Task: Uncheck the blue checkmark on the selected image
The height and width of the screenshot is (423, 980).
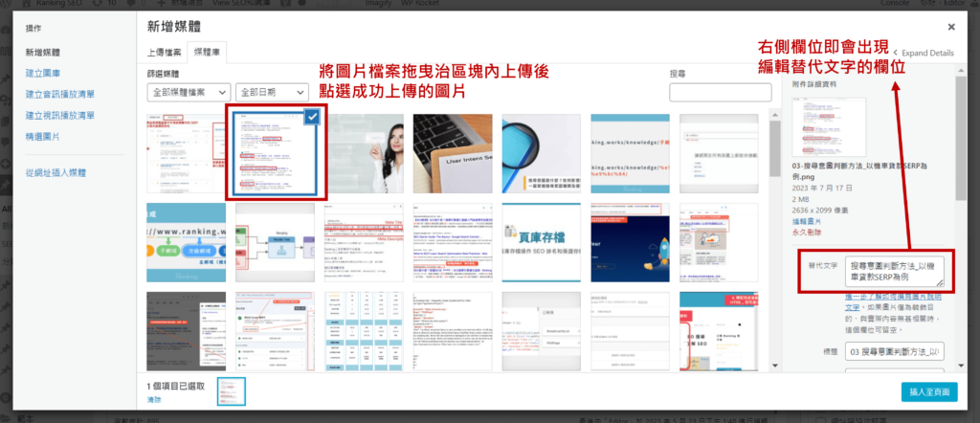Action: pos(311,117)
